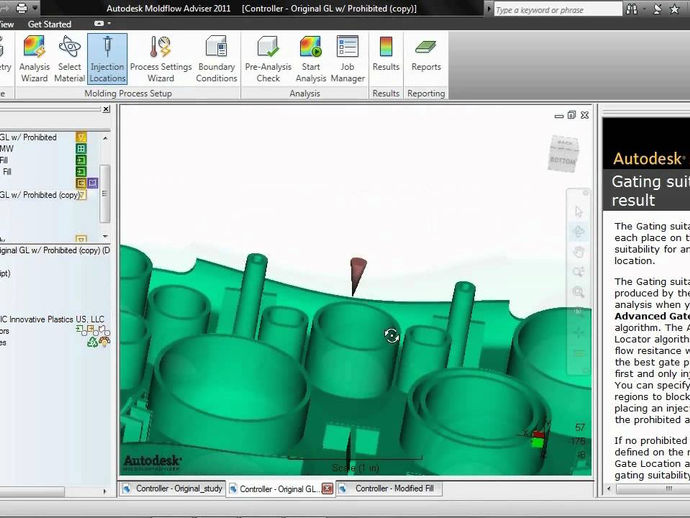Screen dimensions: 690x518
Task: Switch to Controller - Modified Fill tab
Action: (x=389, y=489)
